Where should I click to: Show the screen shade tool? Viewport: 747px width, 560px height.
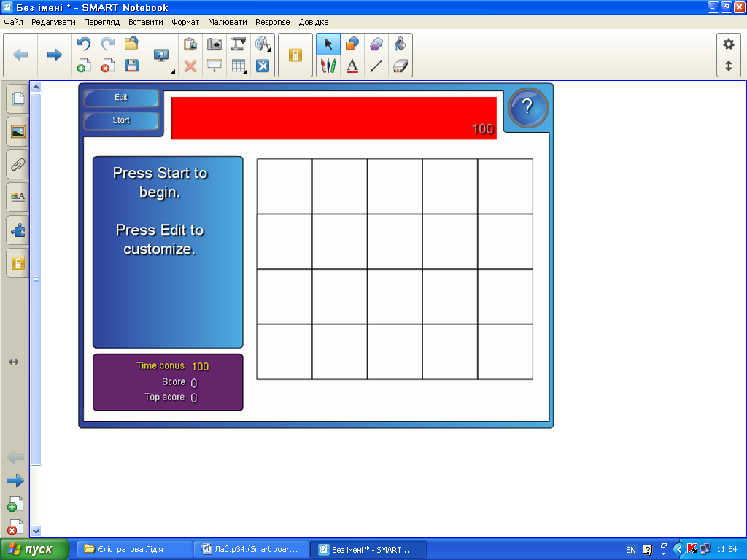coord(214,66)
